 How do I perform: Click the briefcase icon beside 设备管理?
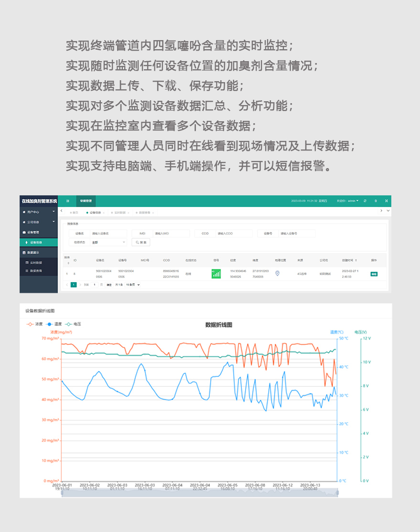(24, 233)
